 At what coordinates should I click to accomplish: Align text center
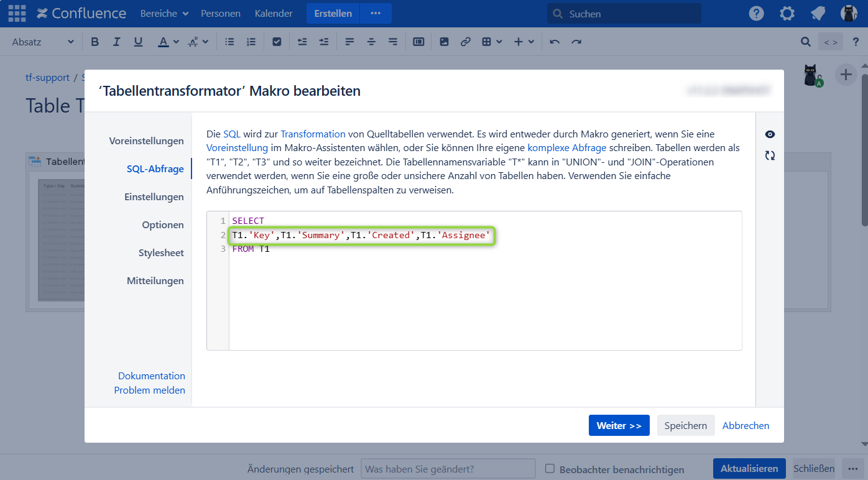[x=371, y=42]
